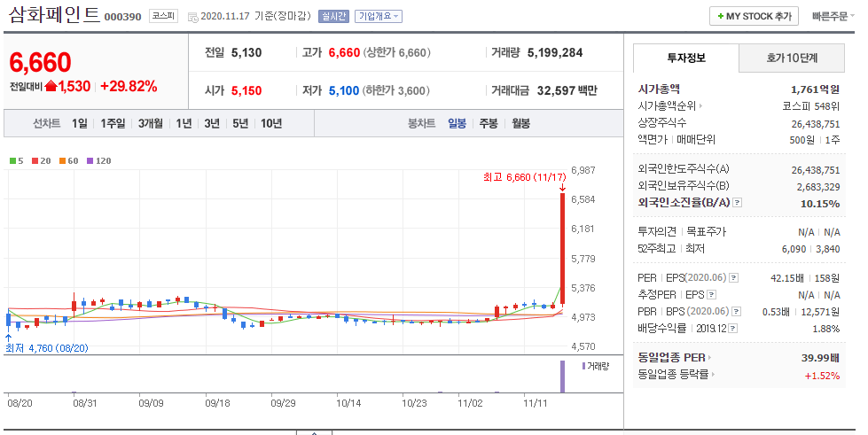Click stock code 000390
Image resolution: width=868 pixels, height=435 pixels.
click(x=123, y=17)
